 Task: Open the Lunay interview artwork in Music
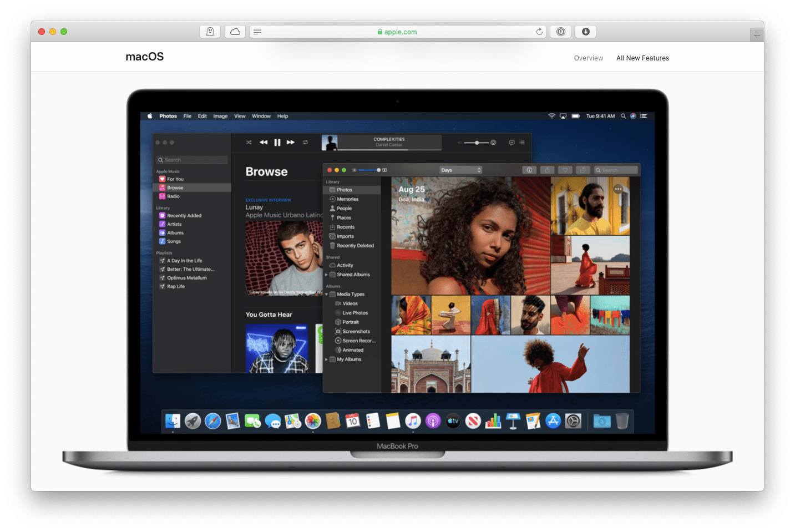click(284, 259)
